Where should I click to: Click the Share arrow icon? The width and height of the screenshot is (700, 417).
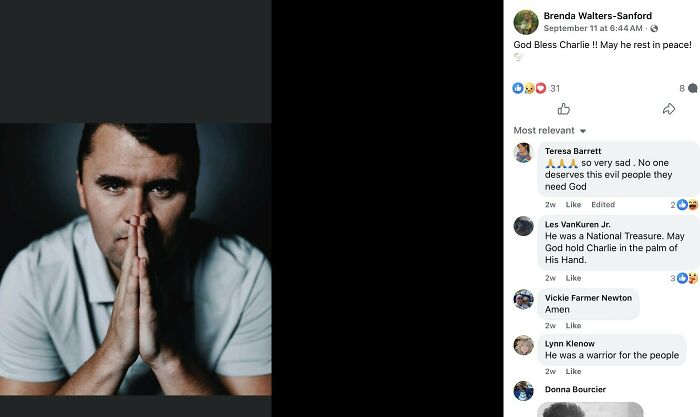click(669, 109)
